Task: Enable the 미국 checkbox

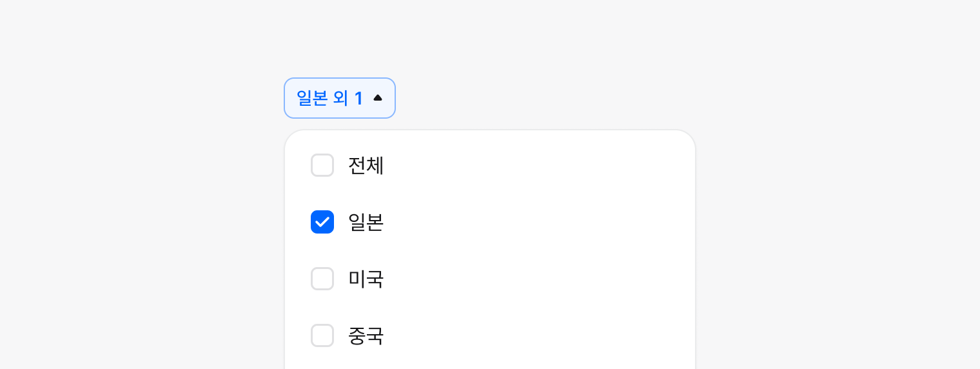Action: point(322,279)
